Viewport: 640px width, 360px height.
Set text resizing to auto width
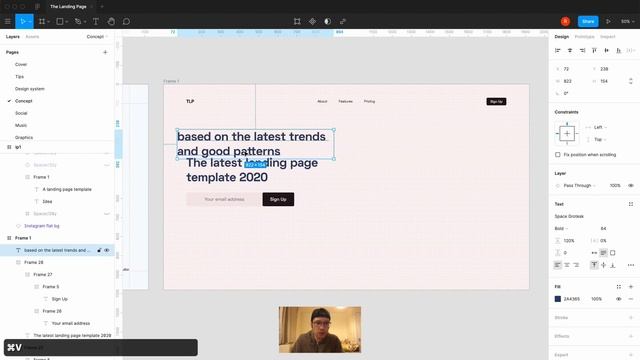pos(594,253)
